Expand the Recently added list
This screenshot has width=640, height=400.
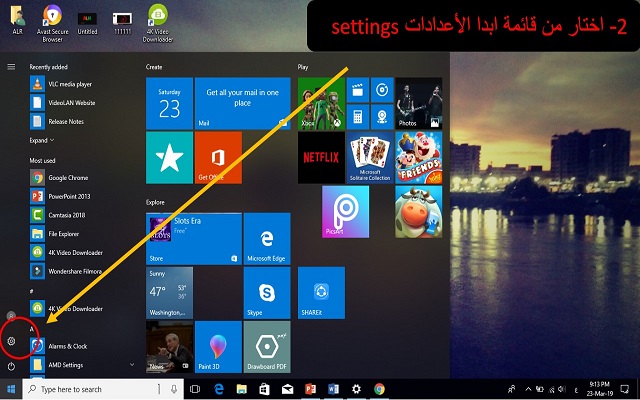(x=41, y=141)
